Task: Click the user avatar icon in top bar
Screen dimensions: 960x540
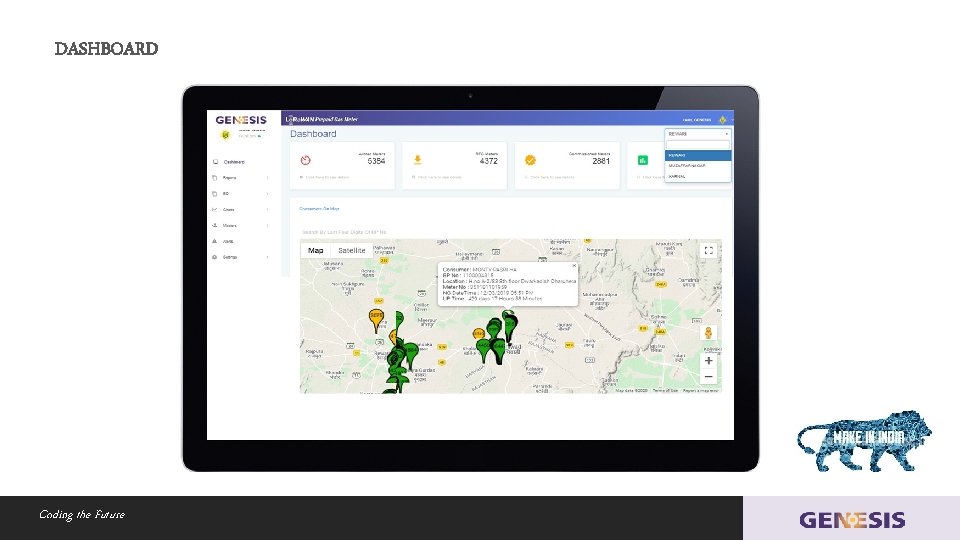Action: click(x=722, y=120)
